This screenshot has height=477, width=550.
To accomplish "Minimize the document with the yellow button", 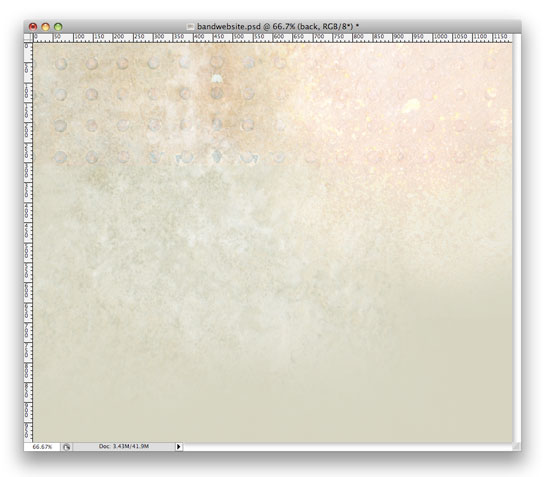I will point(46,27).
